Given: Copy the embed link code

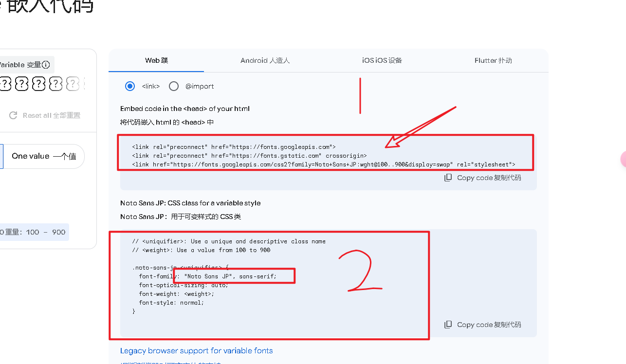Looking at the screenshot, I should (483, 178).
